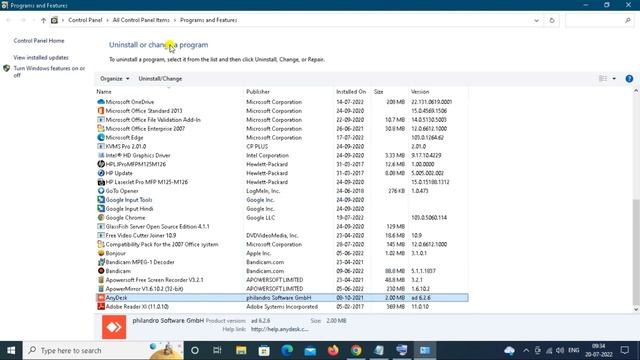Viewport: 640px width, 360px height.
Task: Click the Bonjour program icon
Action: 101,253
